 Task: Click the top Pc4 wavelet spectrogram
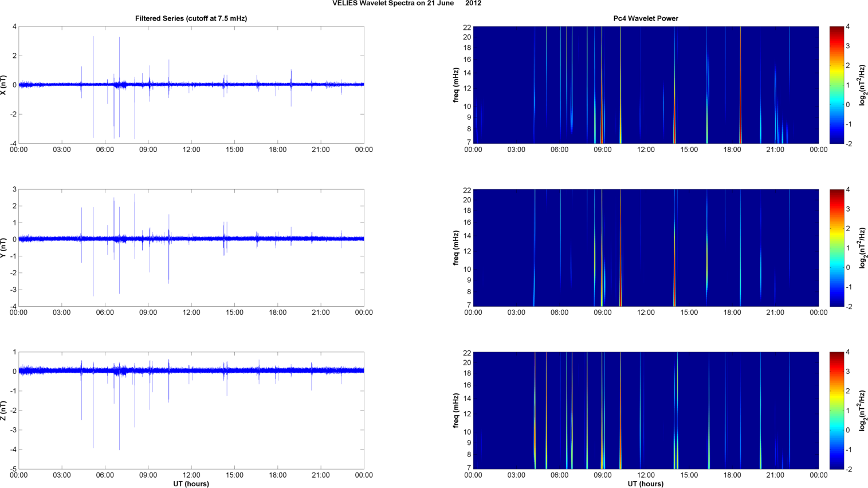point(645,85)
